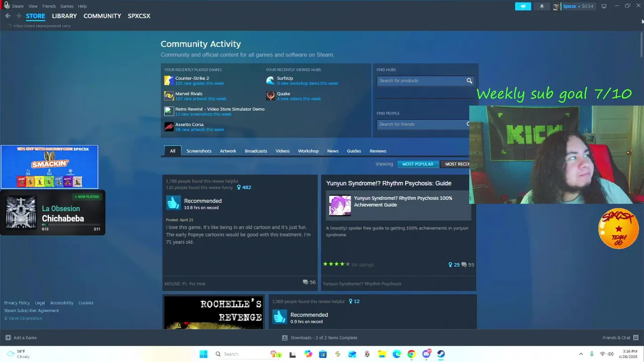Open the View menu
Image resolution: width=644 pixels, height=362 pixels.
click(x=33, y=6)
